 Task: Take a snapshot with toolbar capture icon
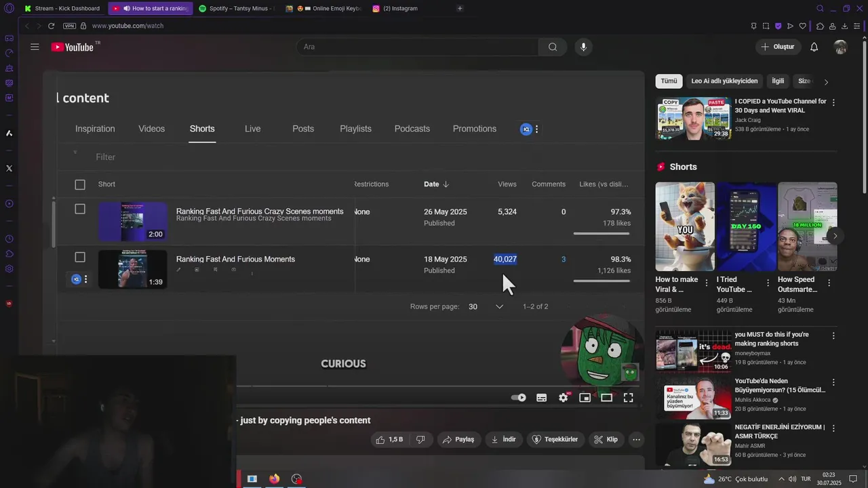(x=766, y=26)
